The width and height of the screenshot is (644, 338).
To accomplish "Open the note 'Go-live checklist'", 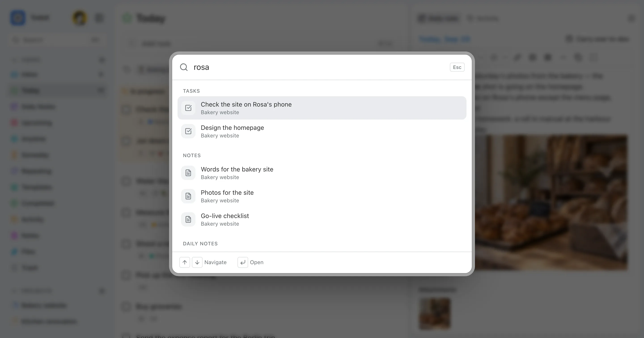I will pyautogui.click(x=322, y=219).
